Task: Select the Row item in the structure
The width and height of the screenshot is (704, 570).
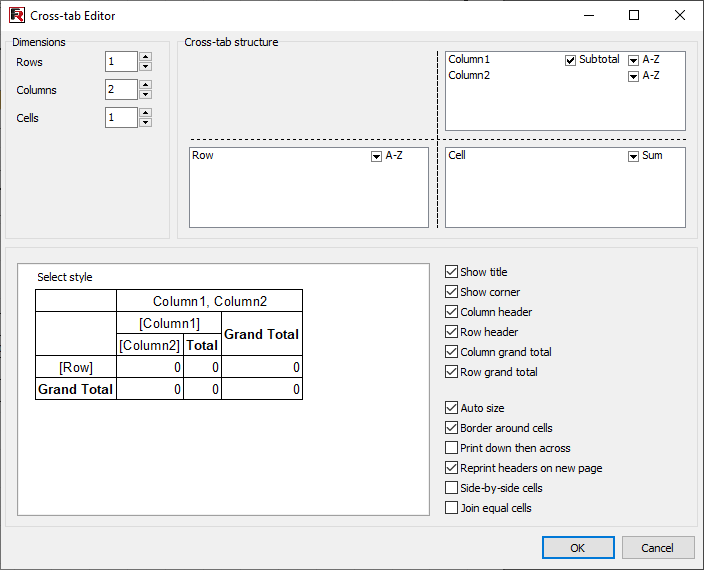Action: tap(203, 155)
